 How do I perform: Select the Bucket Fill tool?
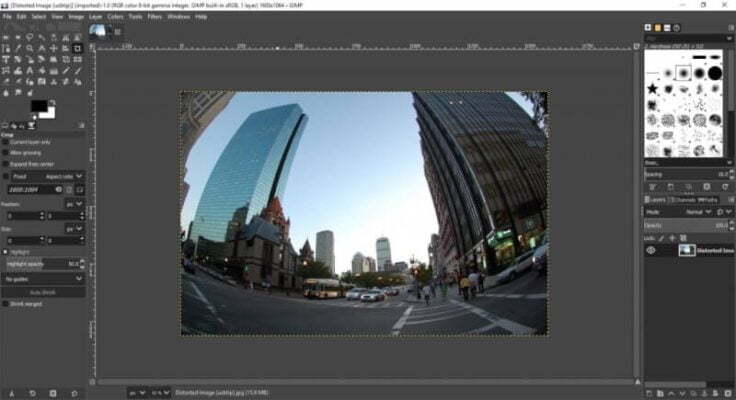[x=42, y=71]
